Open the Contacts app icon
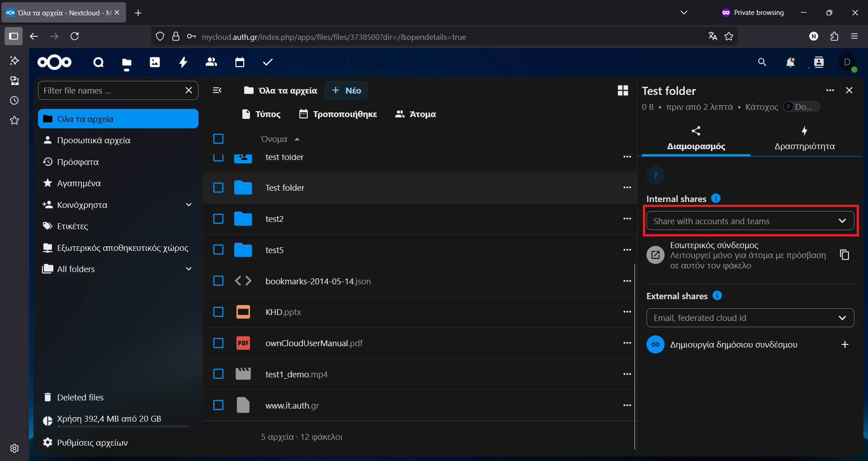 click(x=211, y=62)
